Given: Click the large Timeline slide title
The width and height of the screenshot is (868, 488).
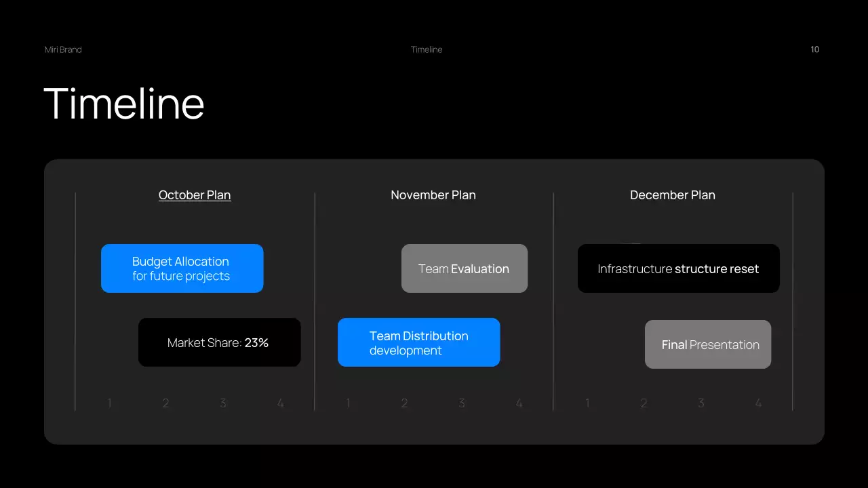Looking at the screenshot, I should 124,104.
